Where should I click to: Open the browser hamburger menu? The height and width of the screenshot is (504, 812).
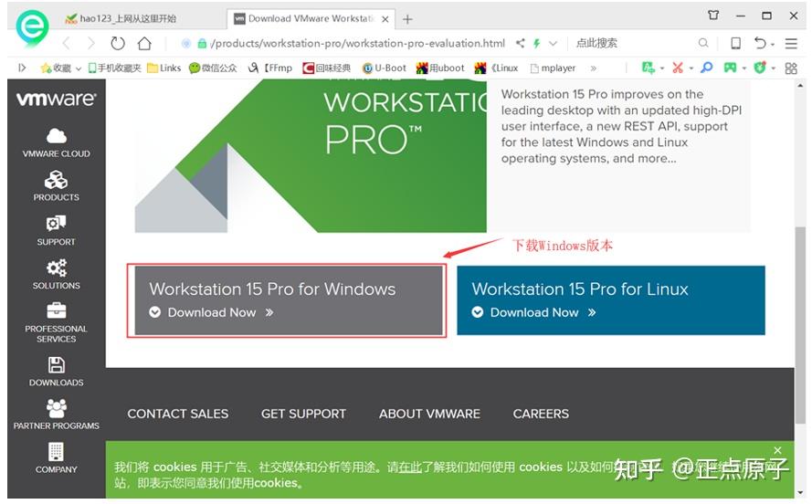tap(791, 44)
